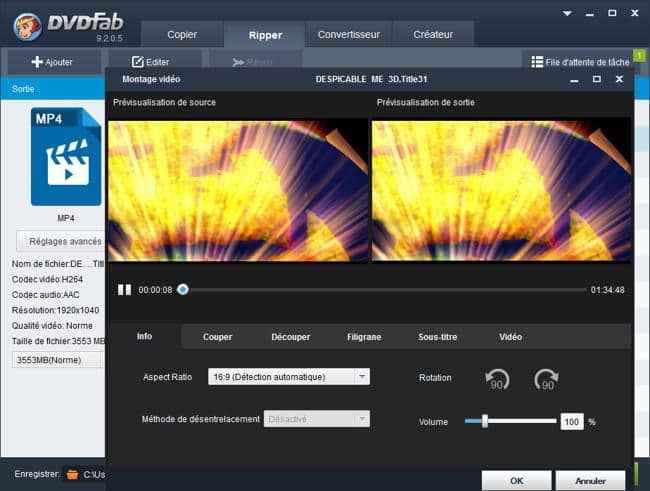Click the greyed Réunir merge button
Screen dimensions: 650x491
[252, 62]
